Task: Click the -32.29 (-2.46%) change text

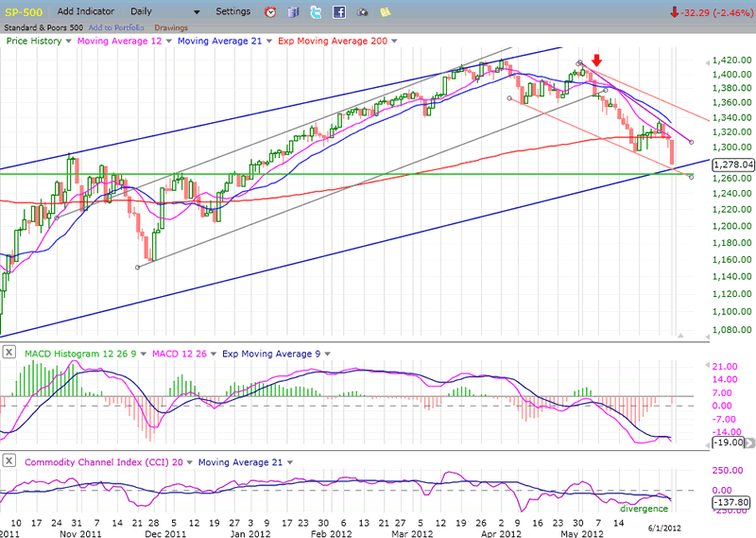Action: tap(717, 12)
